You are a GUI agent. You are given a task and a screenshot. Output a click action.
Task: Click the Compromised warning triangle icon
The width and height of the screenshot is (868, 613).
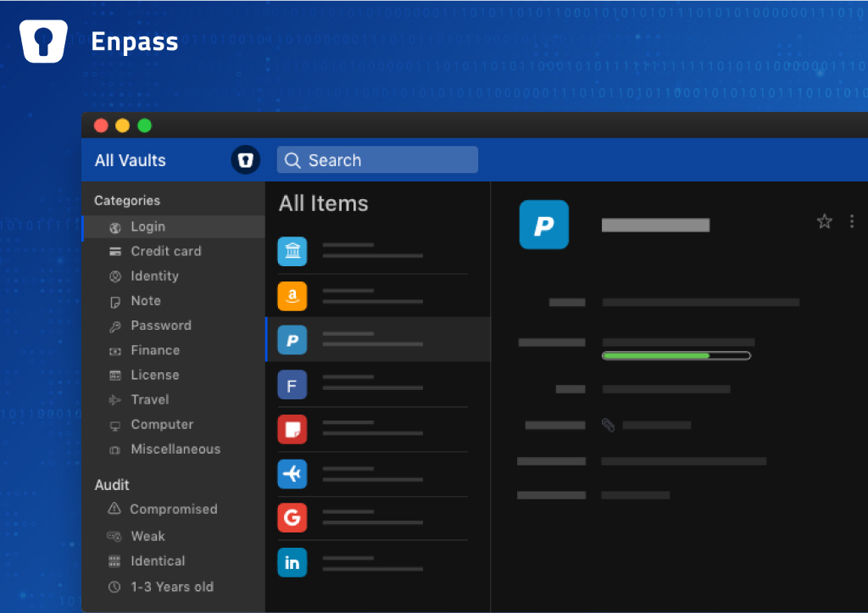click(x=114, y=509)
